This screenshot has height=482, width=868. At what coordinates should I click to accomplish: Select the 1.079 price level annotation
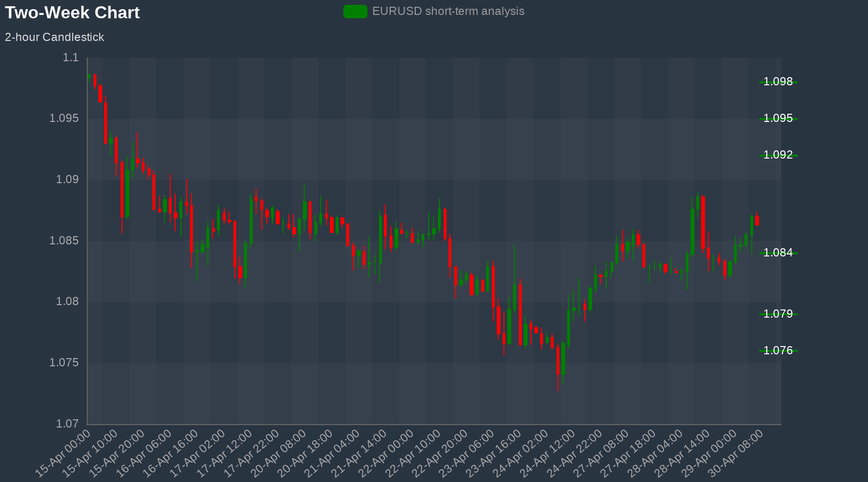pos(778,314)
